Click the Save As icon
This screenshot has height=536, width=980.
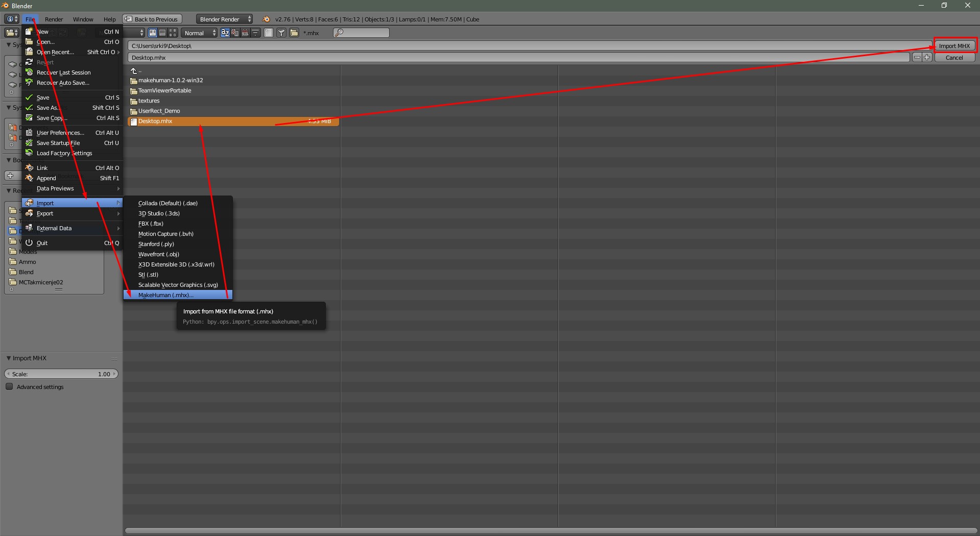click(29, 108)
